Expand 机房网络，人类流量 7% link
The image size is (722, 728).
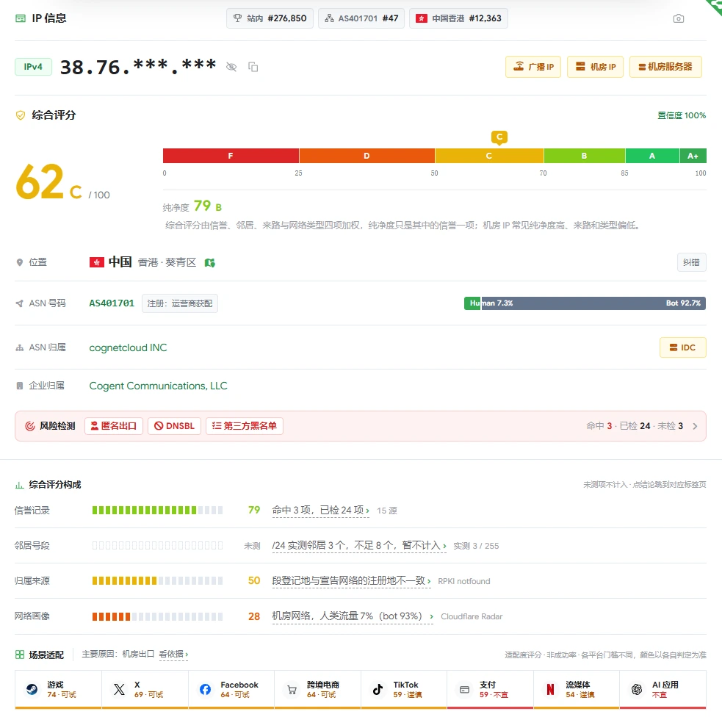click(x=353, y=616)
